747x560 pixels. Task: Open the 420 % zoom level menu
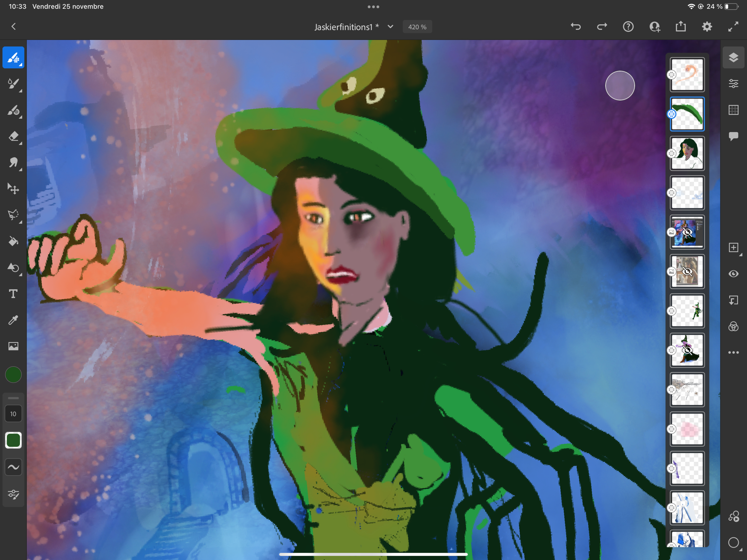point(417,27)
